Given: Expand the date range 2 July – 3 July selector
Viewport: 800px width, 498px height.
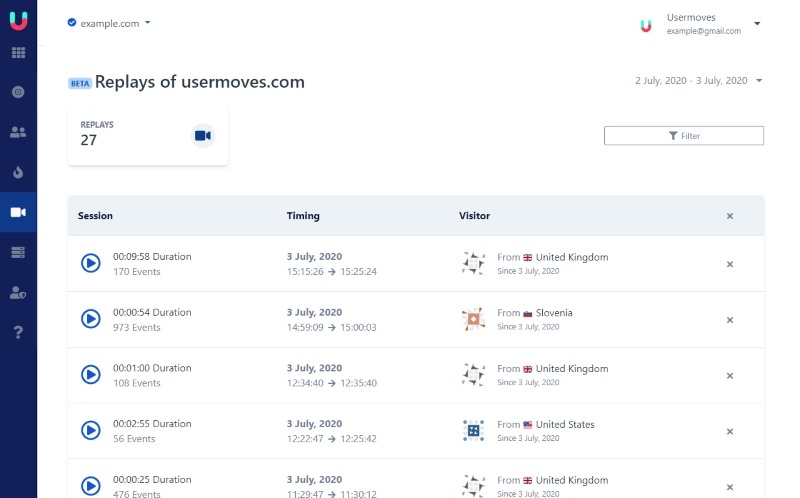Looking at the screenshot, I should pyautogui.click(x=698, y=80).
